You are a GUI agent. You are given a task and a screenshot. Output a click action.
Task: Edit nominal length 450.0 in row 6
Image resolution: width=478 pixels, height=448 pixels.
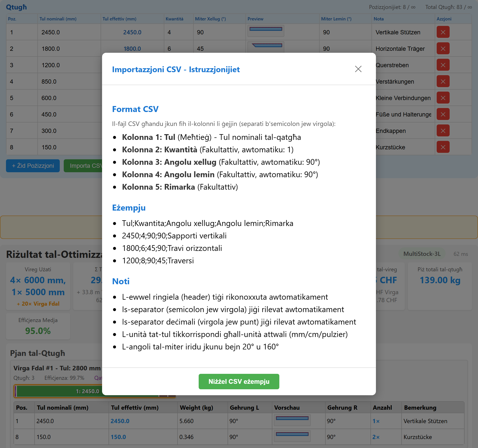tap(69, 114)
